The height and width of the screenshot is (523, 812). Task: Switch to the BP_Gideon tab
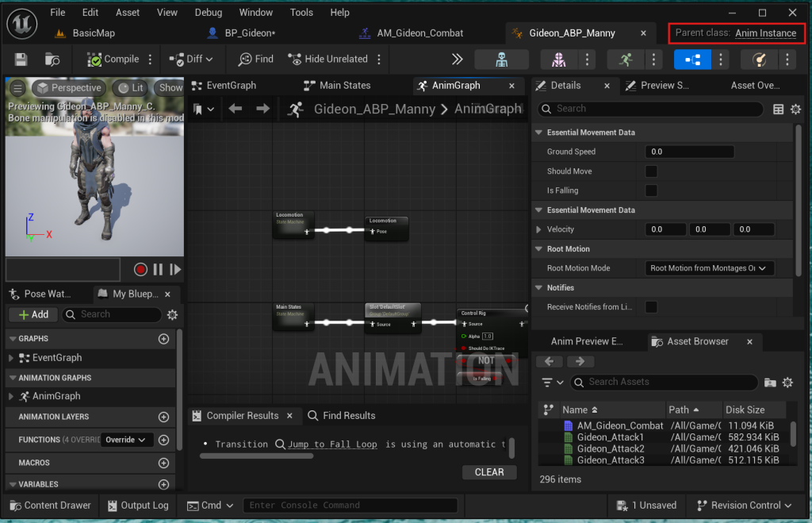tap(243, 33)
